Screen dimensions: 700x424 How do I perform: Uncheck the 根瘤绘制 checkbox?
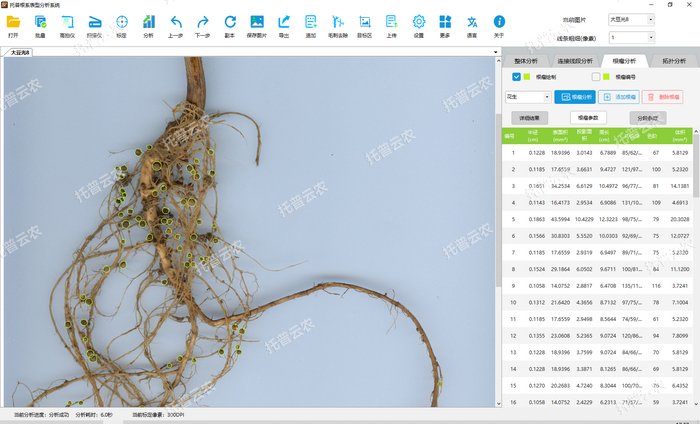516,77
